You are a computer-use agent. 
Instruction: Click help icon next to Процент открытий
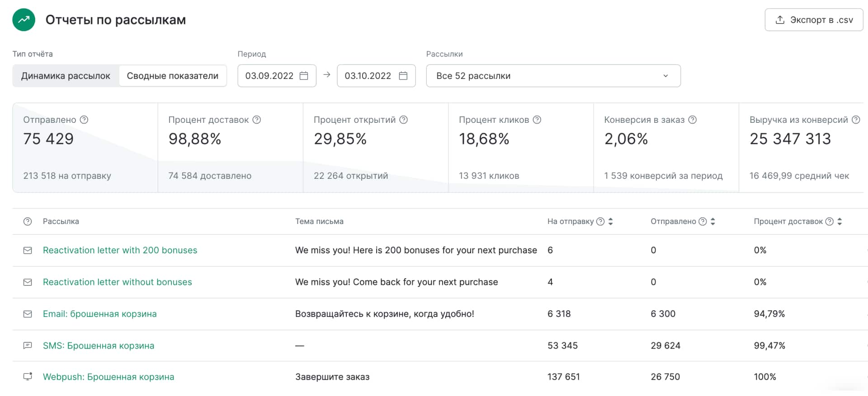pos(404,120)
